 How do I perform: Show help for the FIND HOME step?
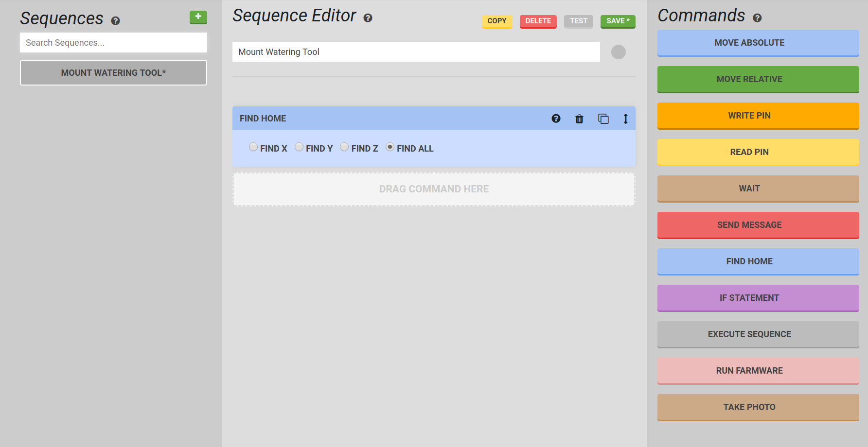[555, 118]
